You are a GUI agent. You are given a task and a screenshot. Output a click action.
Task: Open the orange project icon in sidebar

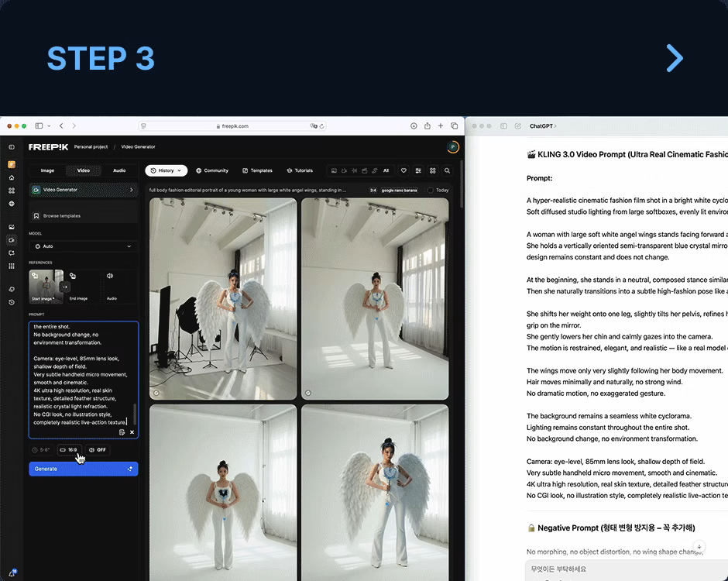pos(12,164)
